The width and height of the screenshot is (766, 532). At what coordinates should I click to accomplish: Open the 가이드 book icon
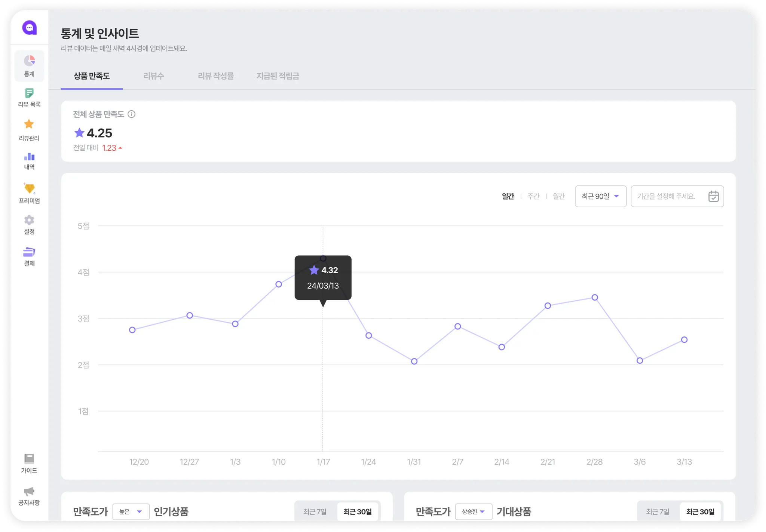[29, 459]
